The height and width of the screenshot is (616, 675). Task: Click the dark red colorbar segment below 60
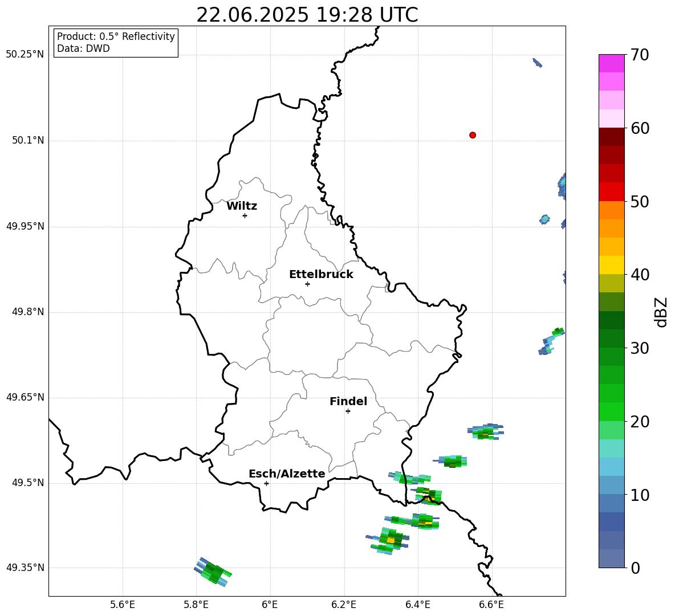611,137
